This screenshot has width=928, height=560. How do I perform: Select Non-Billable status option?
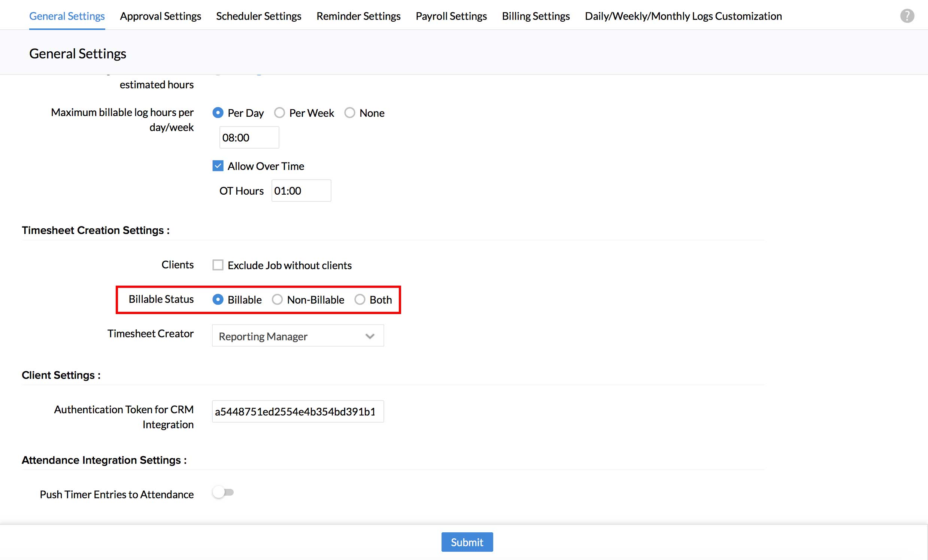tap(277, 299)
